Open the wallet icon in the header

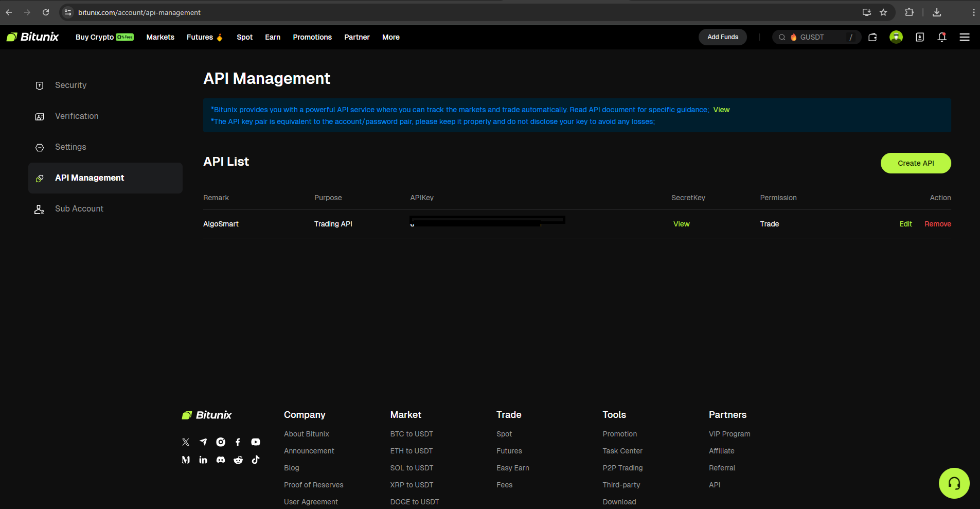tap(872, 37)
